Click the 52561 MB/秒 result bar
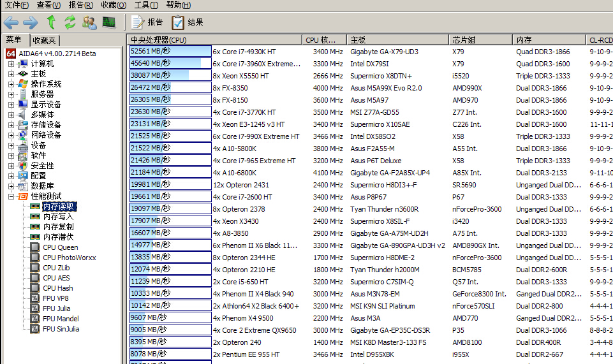This screenshot has height=364, width=613. pos(170,51)
